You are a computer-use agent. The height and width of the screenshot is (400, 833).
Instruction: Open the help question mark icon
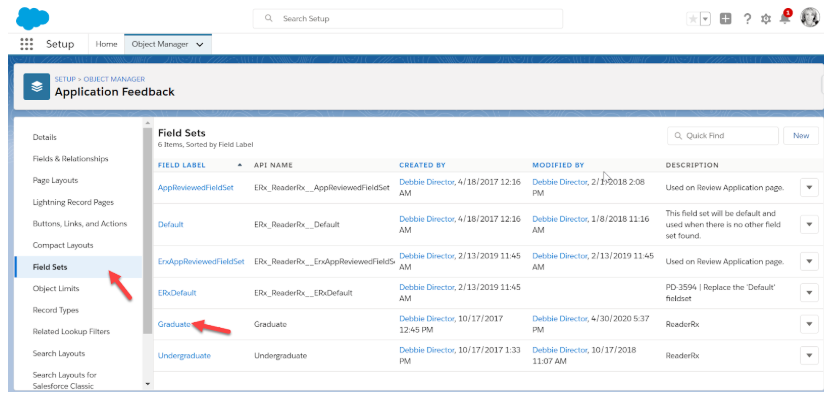tap(747, 19)
